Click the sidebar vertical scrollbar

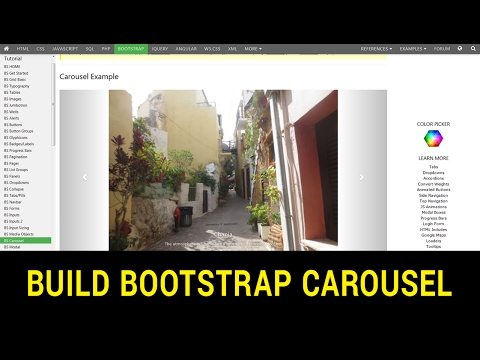53,104
